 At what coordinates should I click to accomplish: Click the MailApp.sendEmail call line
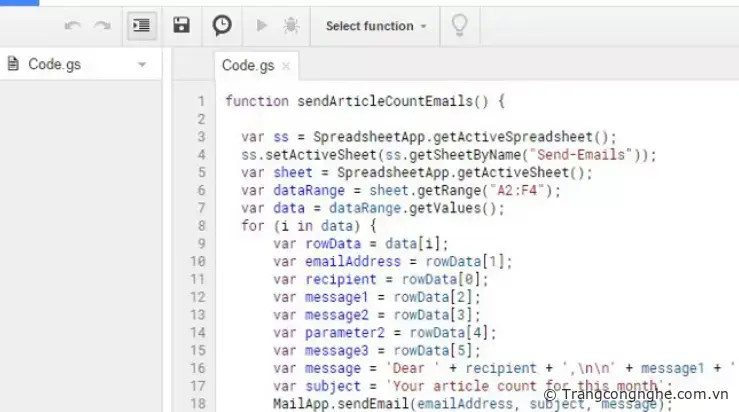400,403
